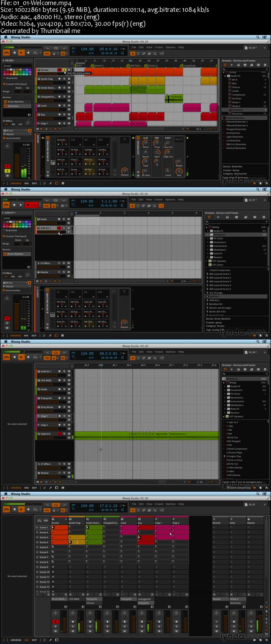Mute the Drums track in the 04_03 arranger
Screen dimensions: 271x644
tap(69, 70)
